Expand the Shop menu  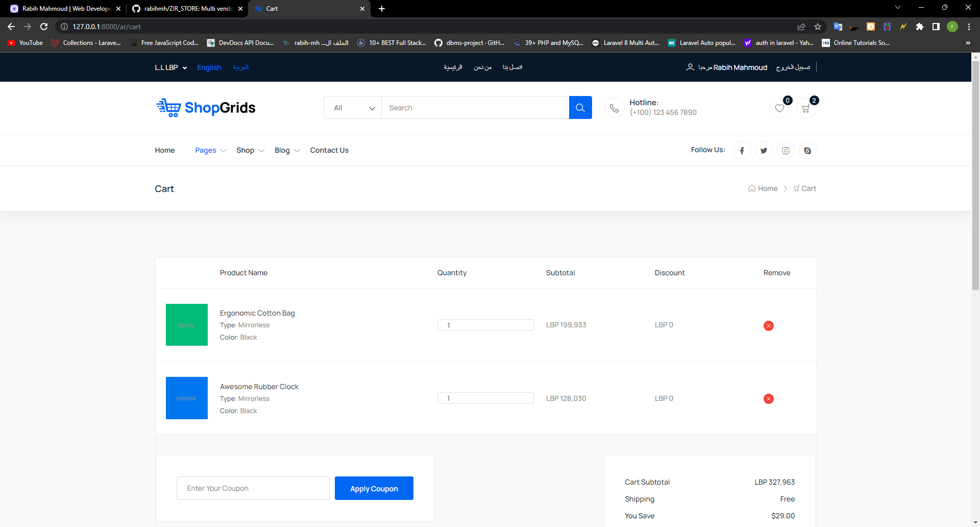pyautogui.click(x=250, y=150)
